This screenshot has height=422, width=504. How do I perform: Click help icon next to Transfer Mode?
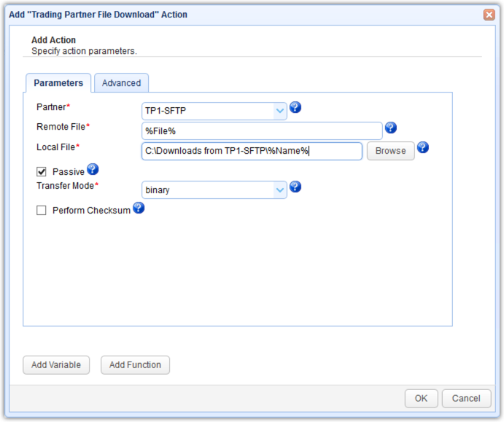coord(295,187)
